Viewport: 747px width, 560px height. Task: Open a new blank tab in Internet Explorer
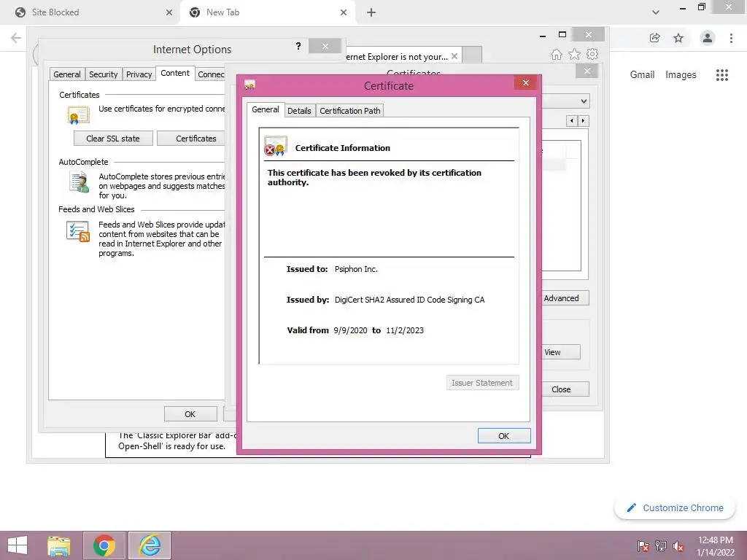(x=472, y=55)
